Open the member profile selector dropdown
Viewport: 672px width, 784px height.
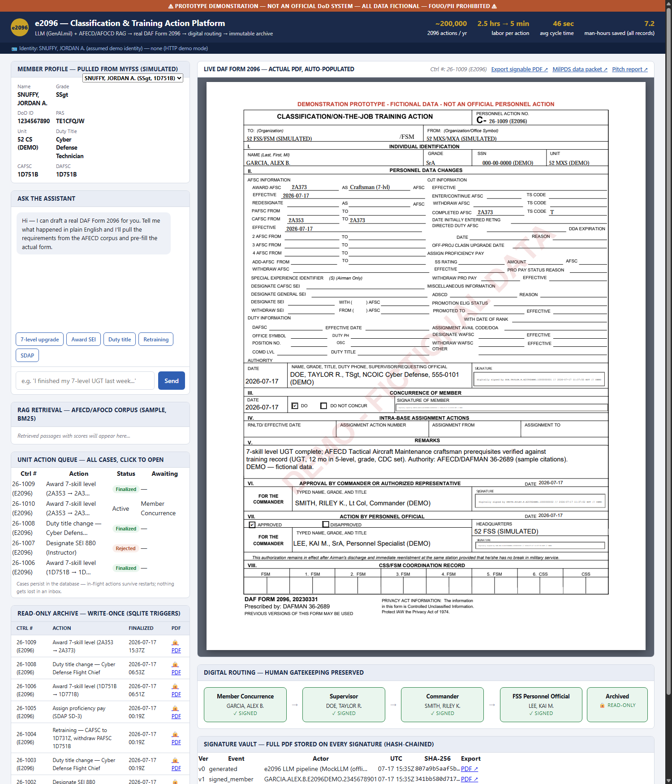click(x=133, y=78)
